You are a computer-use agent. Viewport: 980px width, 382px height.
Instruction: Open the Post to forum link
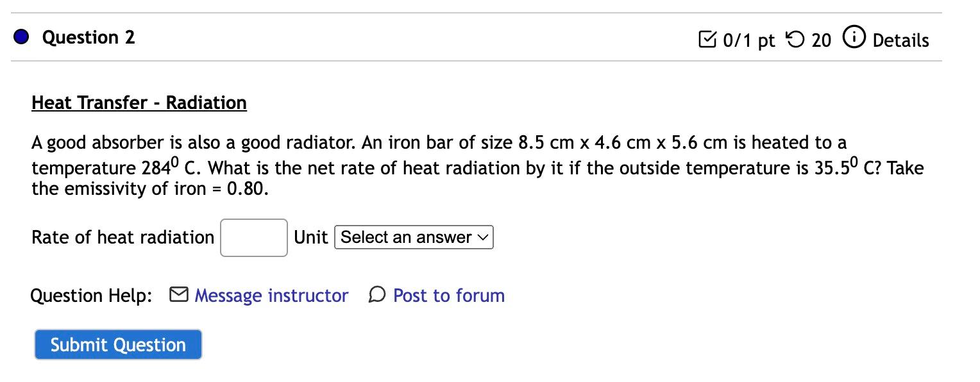coord(449,295)
